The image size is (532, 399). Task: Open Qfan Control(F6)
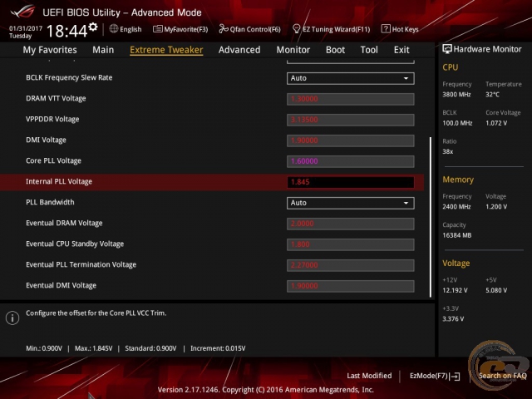(255, 30)
